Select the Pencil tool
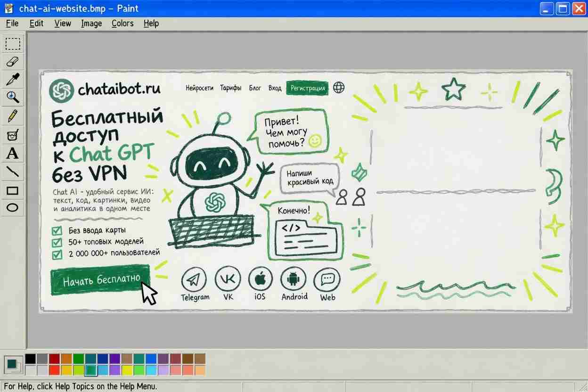 point(13,115)
